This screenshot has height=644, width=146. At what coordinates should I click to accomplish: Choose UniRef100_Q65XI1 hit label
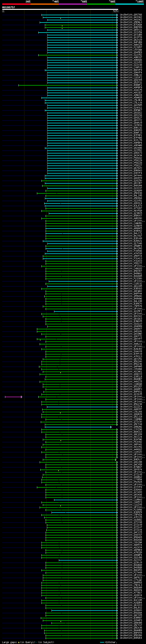(131, 30)
